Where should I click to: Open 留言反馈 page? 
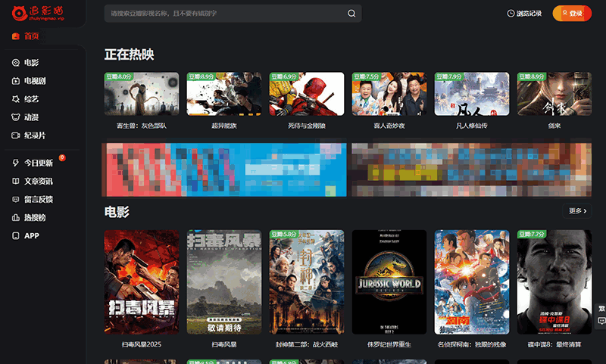tap(39, 200)
